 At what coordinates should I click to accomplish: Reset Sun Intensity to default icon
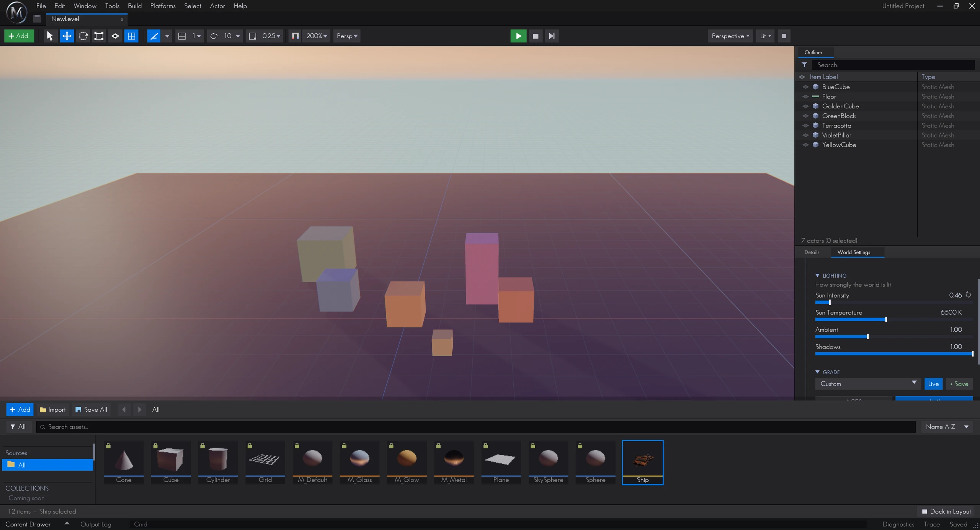[x=969, y=294]
